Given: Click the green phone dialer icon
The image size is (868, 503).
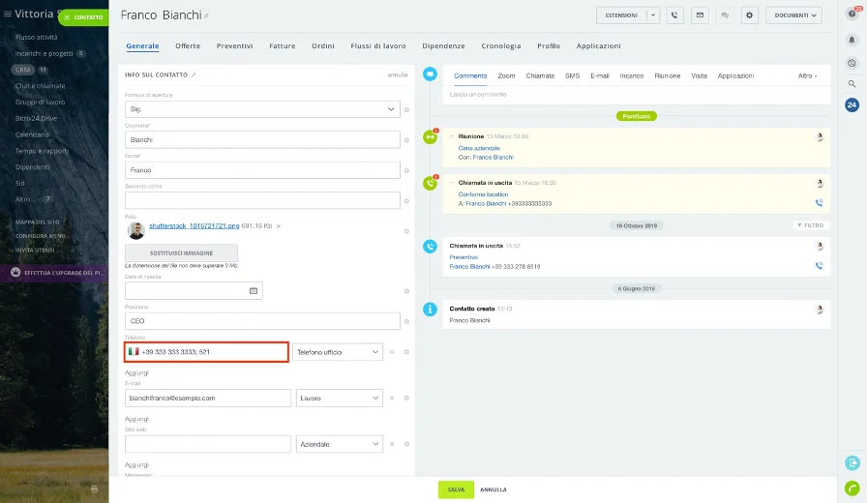Looking at the screenshot, I should click(x=852, y=488).
